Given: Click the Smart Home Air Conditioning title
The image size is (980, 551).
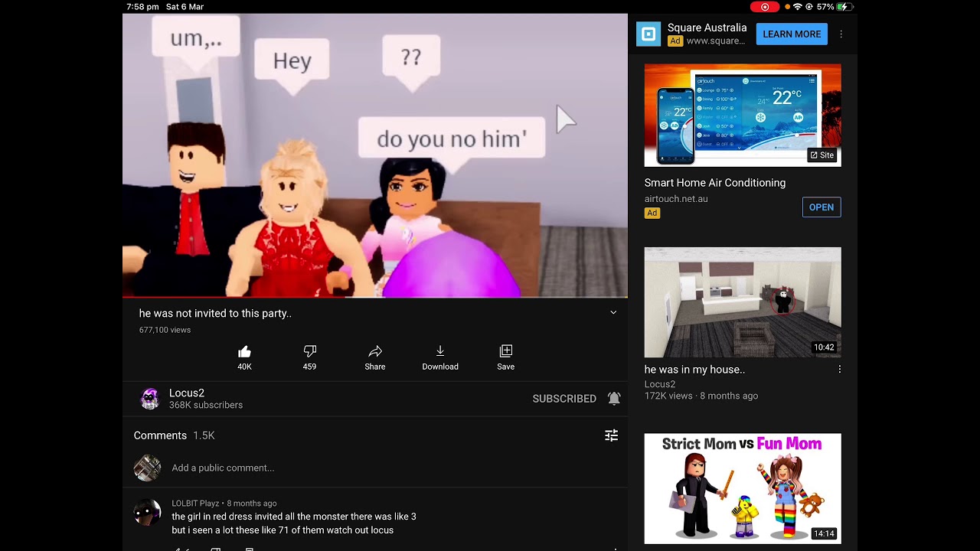Looking at the screenshot, I should [x=715, y=183].
